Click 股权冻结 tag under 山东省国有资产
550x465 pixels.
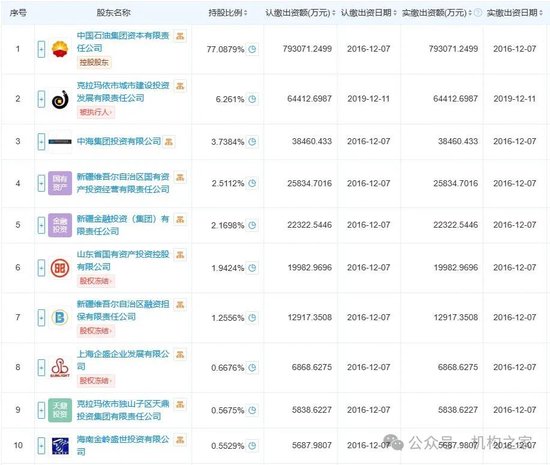click(x=96, y=281)
